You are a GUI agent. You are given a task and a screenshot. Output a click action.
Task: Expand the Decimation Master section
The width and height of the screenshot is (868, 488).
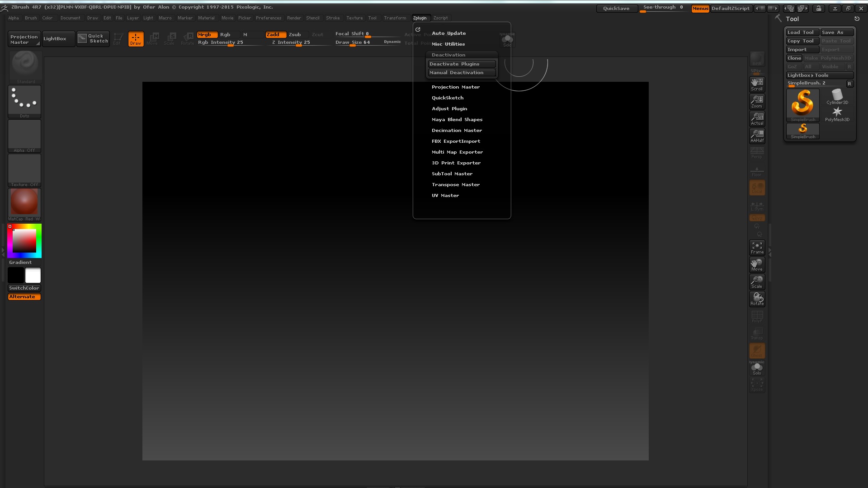click(457, 131)
